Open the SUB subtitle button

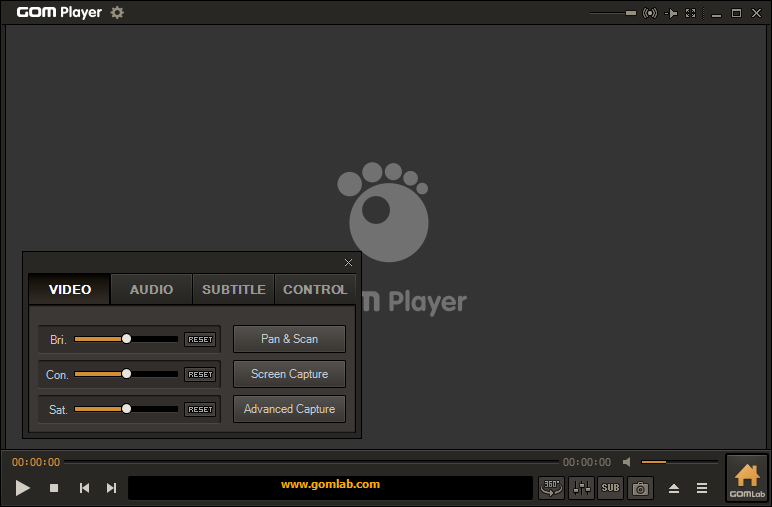click(x=611, y=488)
